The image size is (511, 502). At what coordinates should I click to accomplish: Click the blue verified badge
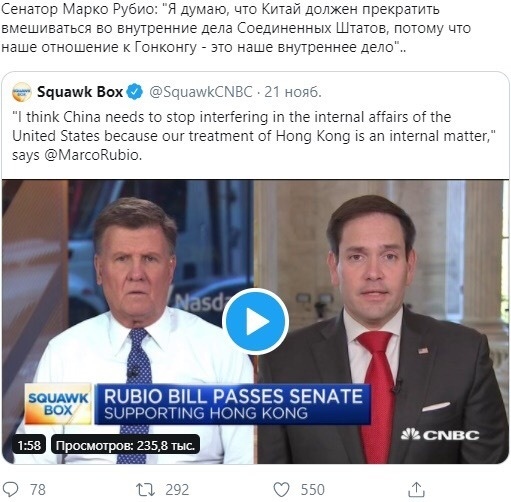[x=134, y=92]
